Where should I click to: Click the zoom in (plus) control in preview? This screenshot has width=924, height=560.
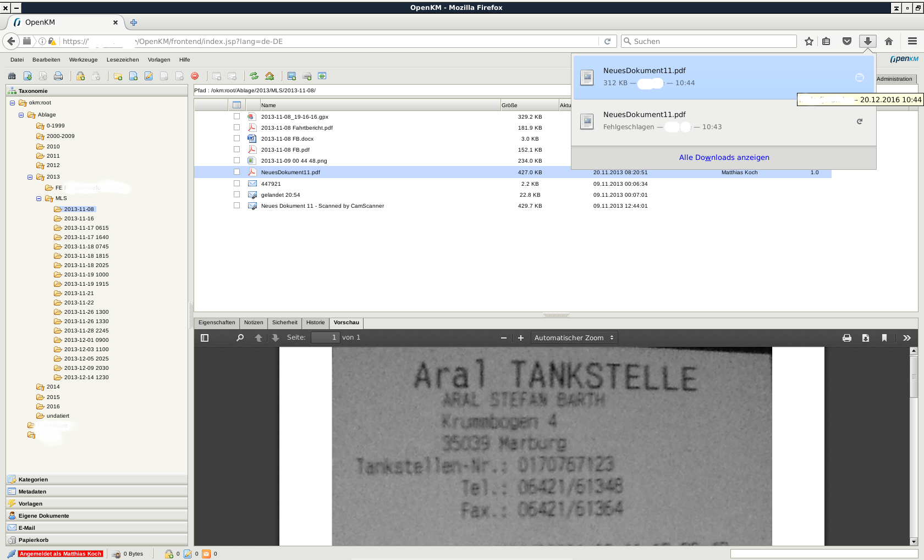tap(520, 337)
